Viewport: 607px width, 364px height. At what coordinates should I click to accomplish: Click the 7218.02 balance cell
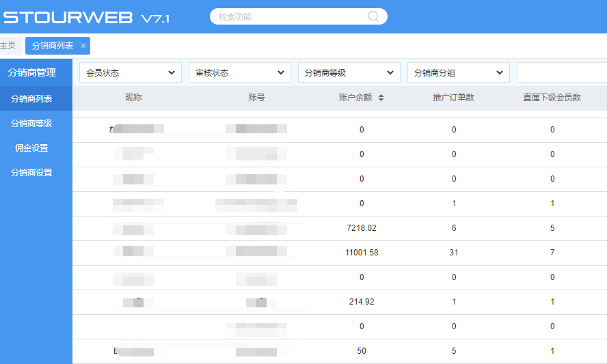[362, 228]
